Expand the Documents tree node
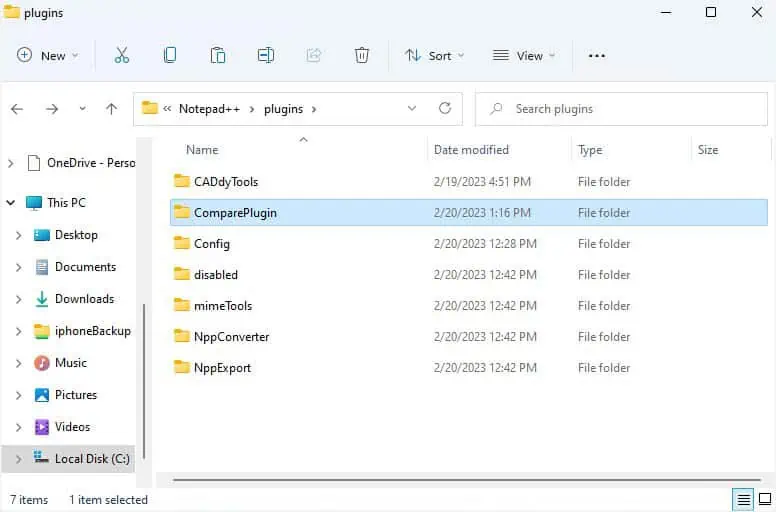Screen dimensions: 776x512 pyautogui.click(x=19, y=267)
